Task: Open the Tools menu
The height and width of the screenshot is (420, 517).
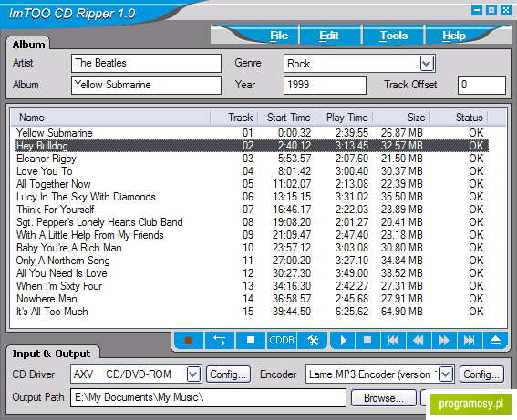Action: click(393, 36)
